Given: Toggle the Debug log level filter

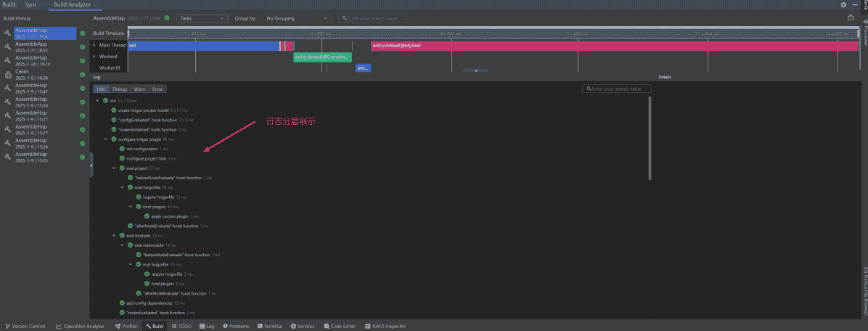Looking at the screenshot, I should [x=119, y=89].
